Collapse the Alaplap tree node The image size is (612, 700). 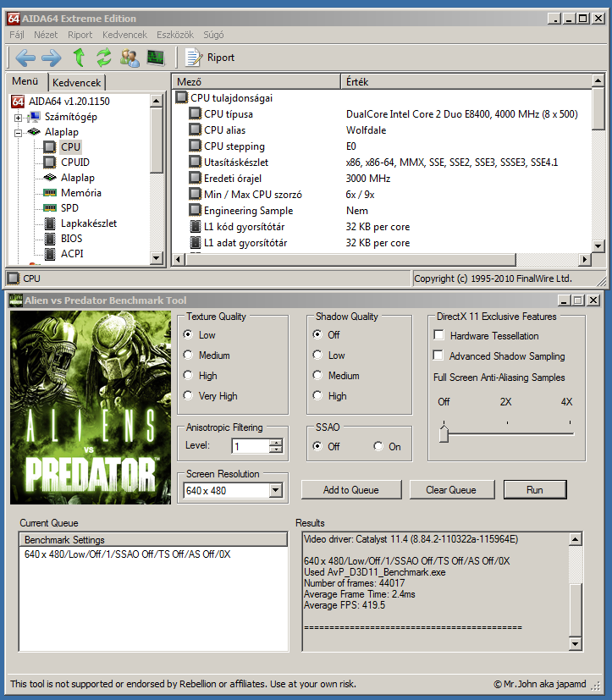pyautogui.click(x=18, y=133)
